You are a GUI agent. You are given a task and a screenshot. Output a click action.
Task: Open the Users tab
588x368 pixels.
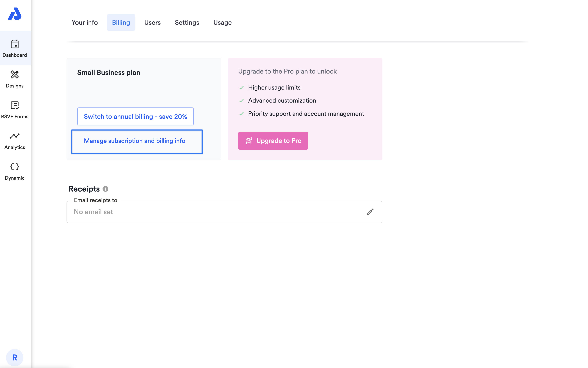pyautogui.click(x=152, y=22)
